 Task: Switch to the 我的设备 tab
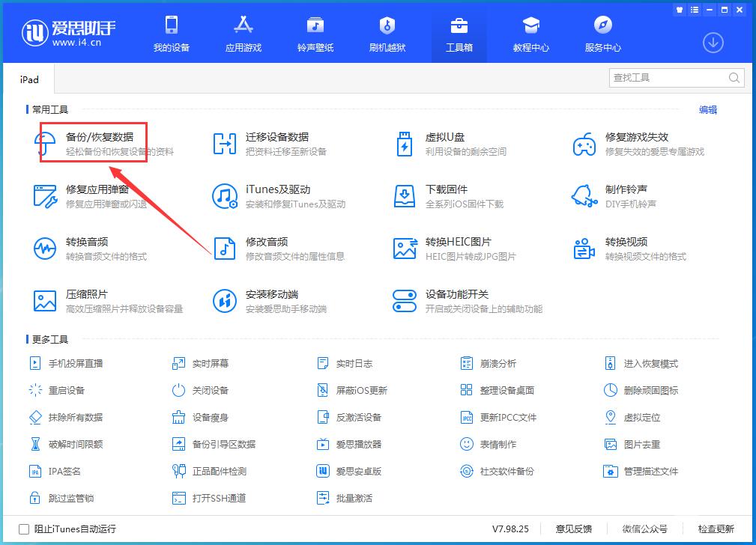pyautogui.click(x=171, y=34)
